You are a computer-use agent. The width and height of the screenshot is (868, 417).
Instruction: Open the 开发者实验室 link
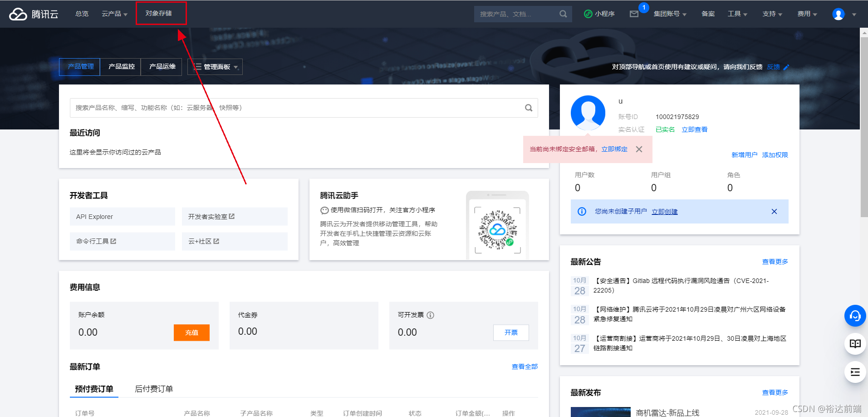click(x=235, y=217)
